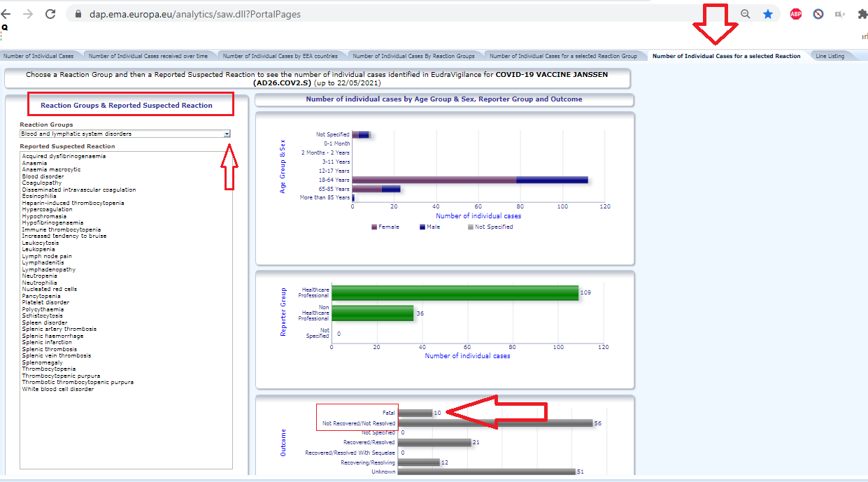Viewport: 868px width, 482px height.
Task: Click the zoom magnifier icon in address bar
Action: coord(746,14)
